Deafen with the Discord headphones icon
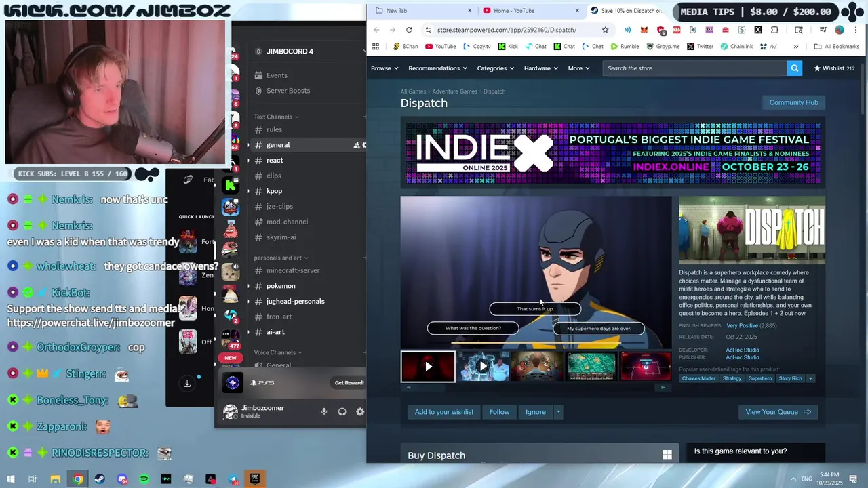The height and width of the screenshot is (488, 868). tap(342, 411)
